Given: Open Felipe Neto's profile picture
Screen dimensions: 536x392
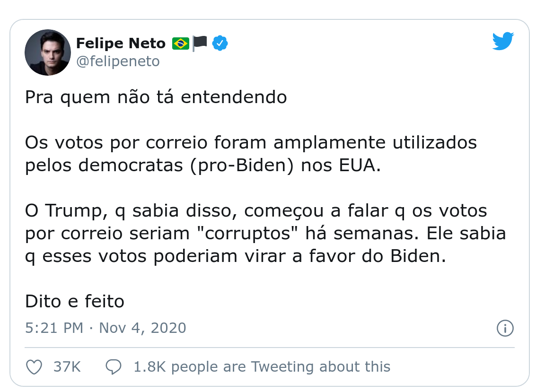Looking at the screenshot, I should point(47,52).
